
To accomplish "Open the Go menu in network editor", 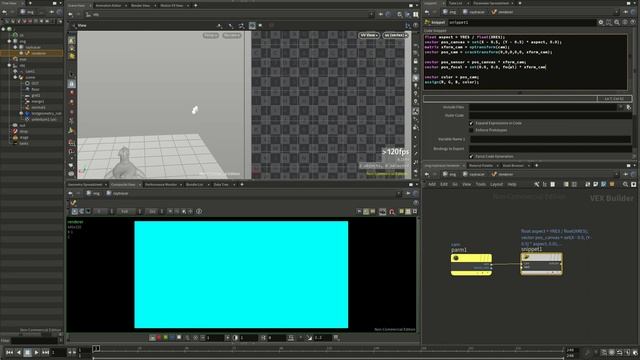I will [x=455, y=184].
